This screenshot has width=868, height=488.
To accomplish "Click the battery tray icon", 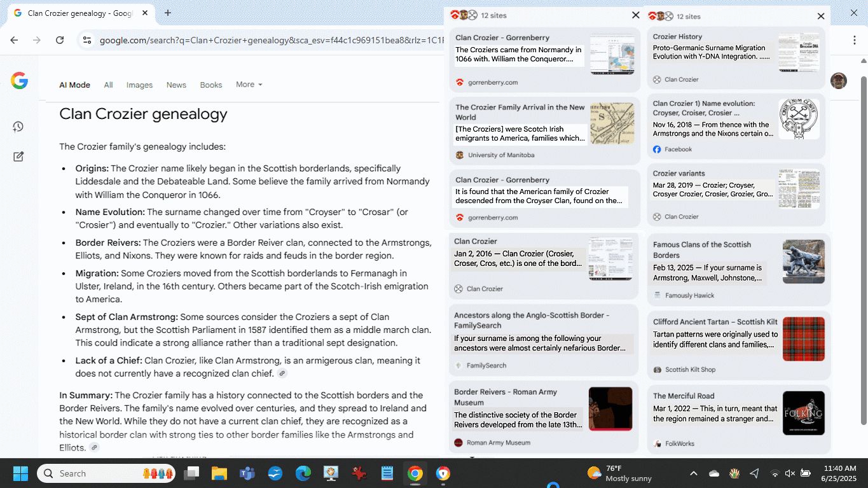I will coord(805,473).
